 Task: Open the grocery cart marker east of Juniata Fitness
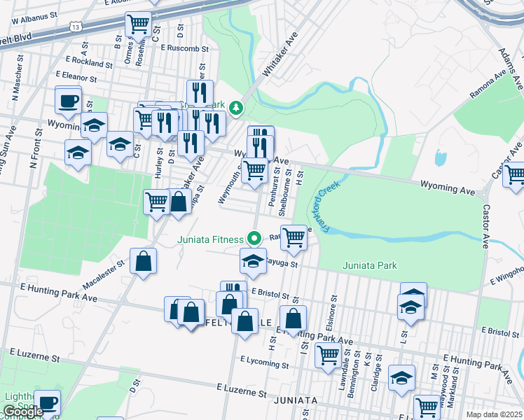pos(294,239)
